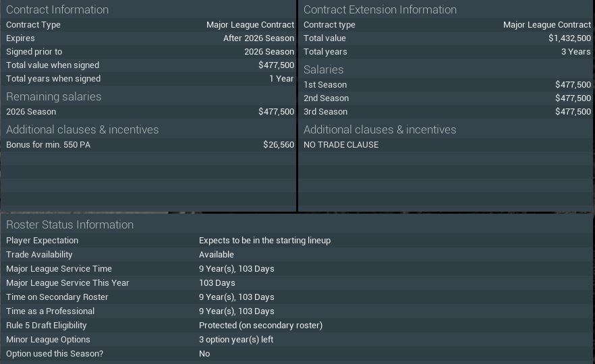Select the 1st Season salary row

[x=445, y=85]
